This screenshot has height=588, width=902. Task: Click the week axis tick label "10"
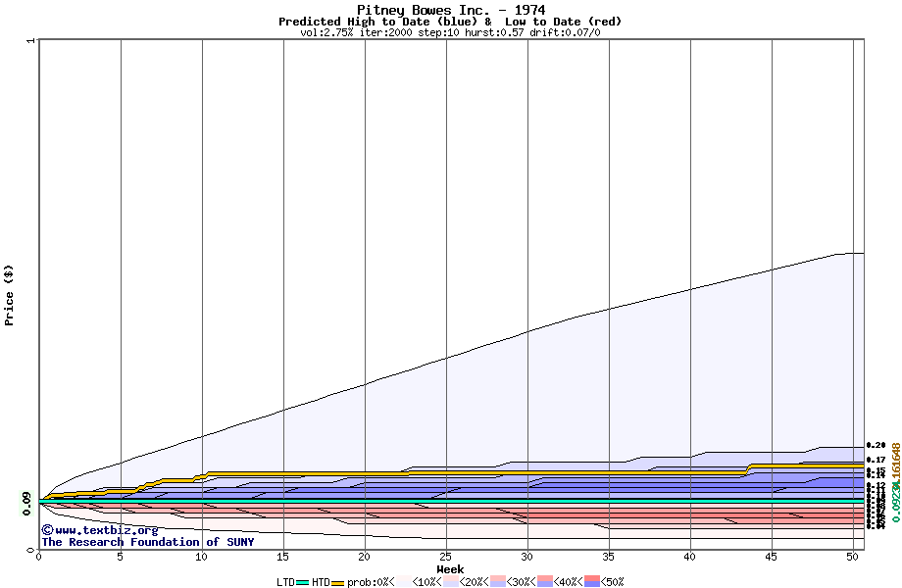tap(201, 557)
